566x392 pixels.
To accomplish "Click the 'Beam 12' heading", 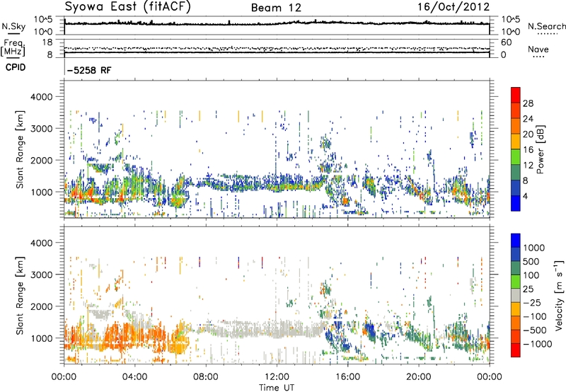I will [276, 8].
